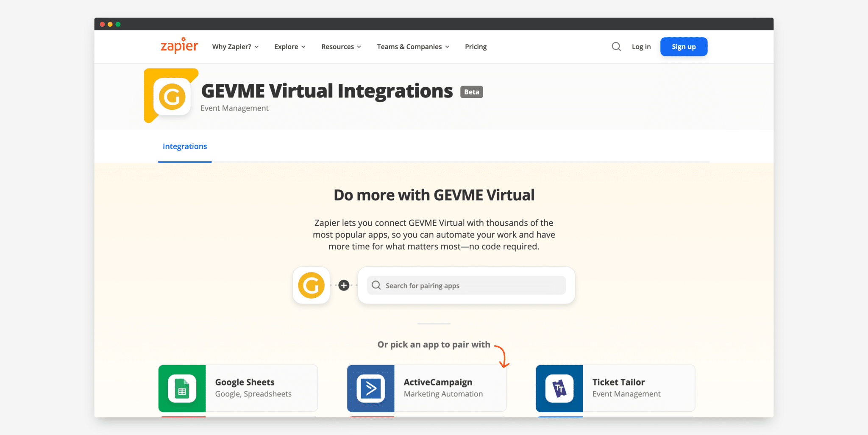
Task: Select Pricing in the navigation menu
Action: tap(475, 47)
